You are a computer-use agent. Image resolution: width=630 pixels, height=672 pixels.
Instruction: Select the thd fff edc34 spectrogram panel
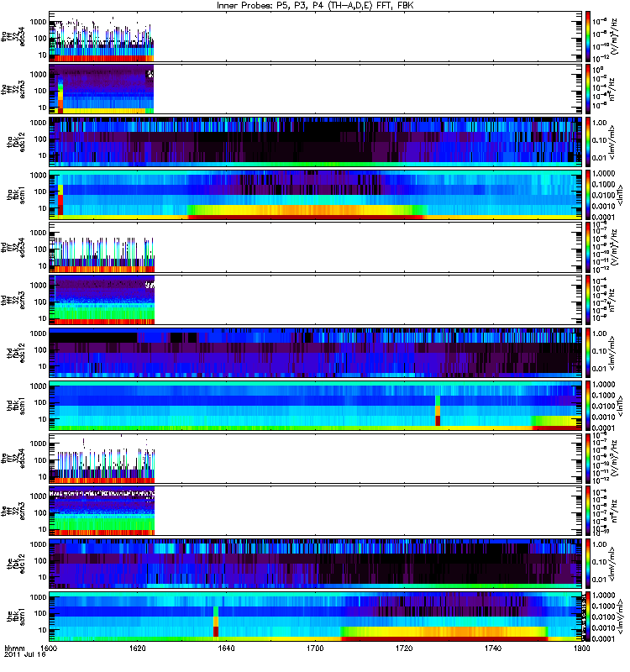click(x=316, y=247)
